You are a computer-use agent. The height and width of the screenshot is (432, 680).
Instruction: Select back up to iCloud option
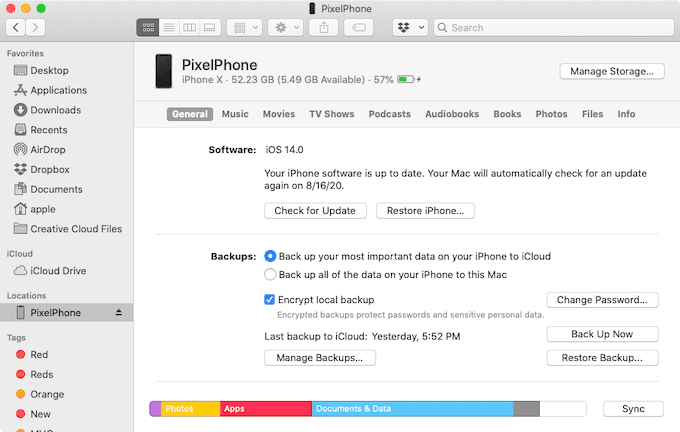(x=270, y=256)
